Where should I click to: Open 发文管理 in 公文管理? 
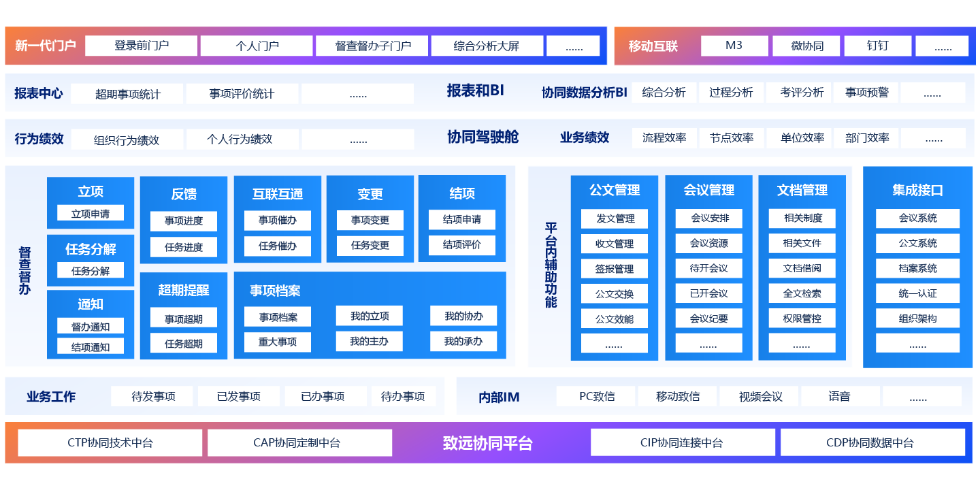point(615,218)
